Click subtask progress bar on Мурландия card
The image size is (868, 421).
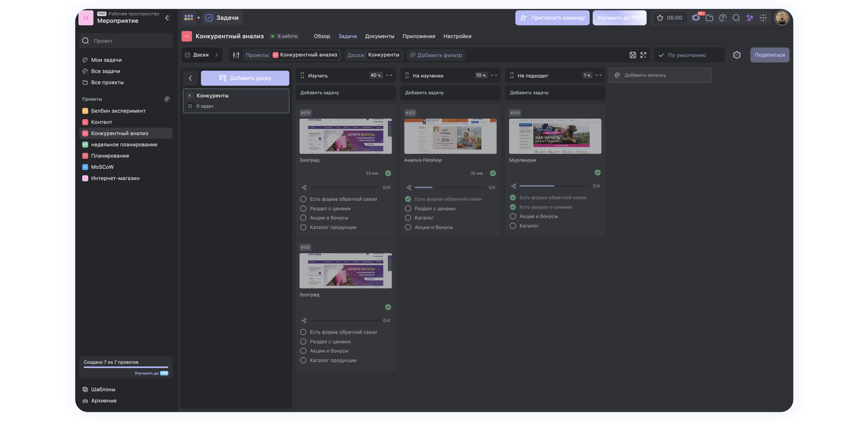click(x=554, y=186)
